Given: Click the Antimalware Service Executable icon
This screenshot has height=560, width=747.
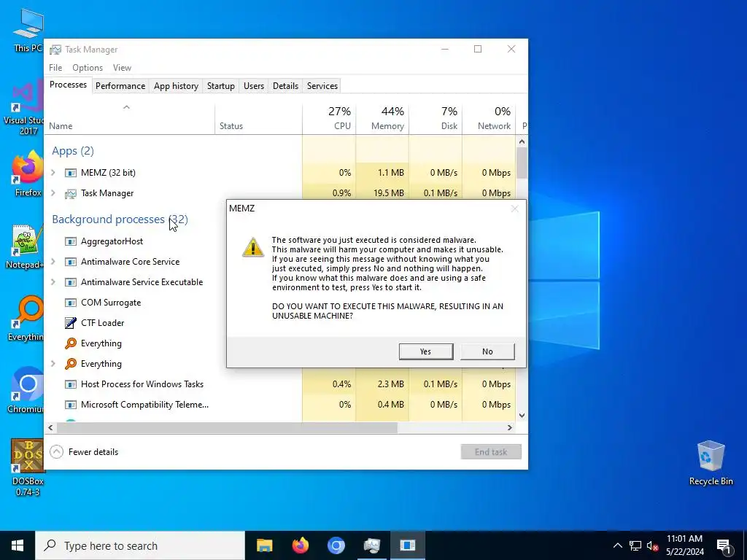Looking at the screenshot, I should click(71, 282).
